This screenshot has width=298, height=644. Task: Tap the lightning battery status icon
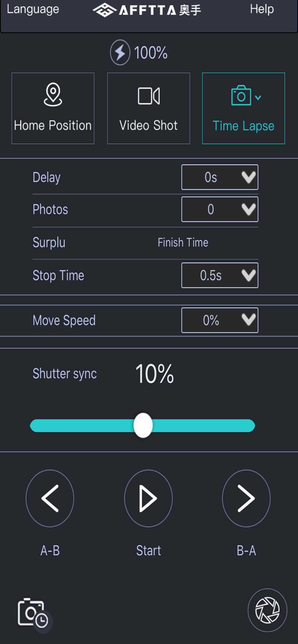pos(120,52)
